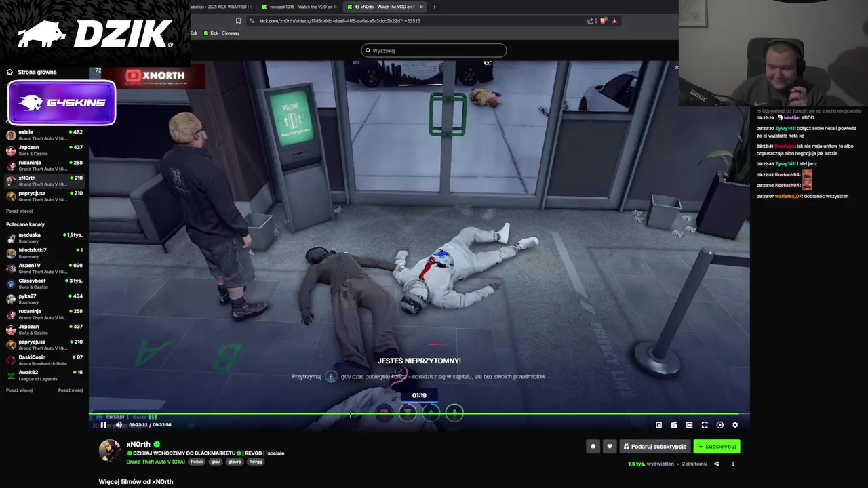
Task: Select xN0rth channel in followed list
Action: [44, 181]
